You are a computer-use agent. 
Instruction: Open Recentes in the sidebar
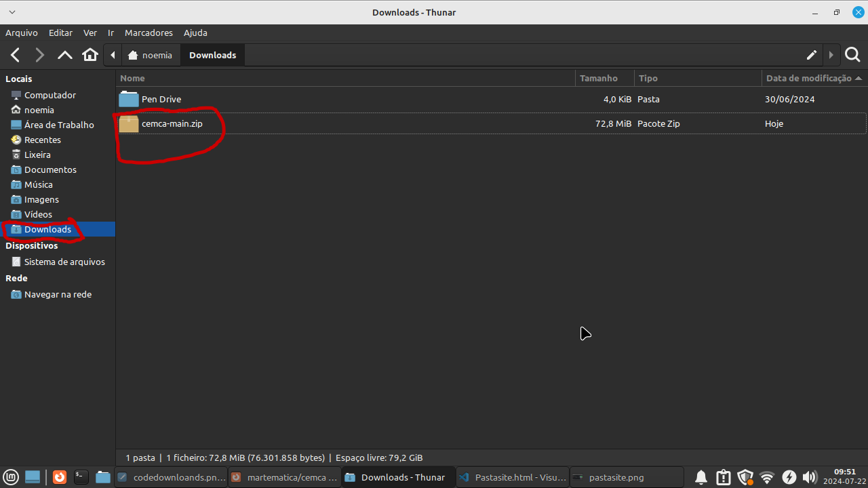point(58,140)
